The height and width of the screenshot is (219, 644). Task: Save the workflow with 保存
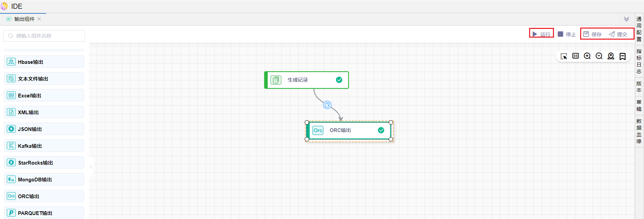pos(593,34)
